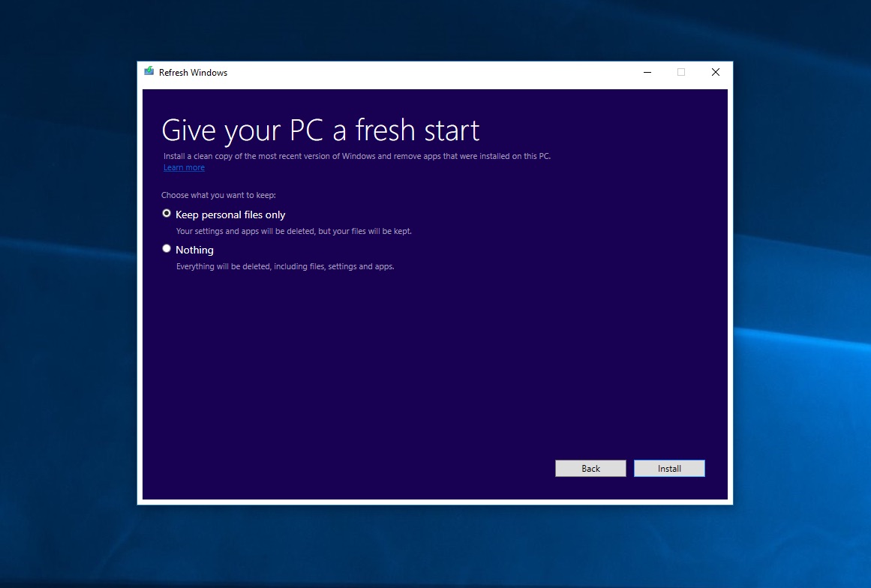Select the Nothing radio button

[167, 247]
